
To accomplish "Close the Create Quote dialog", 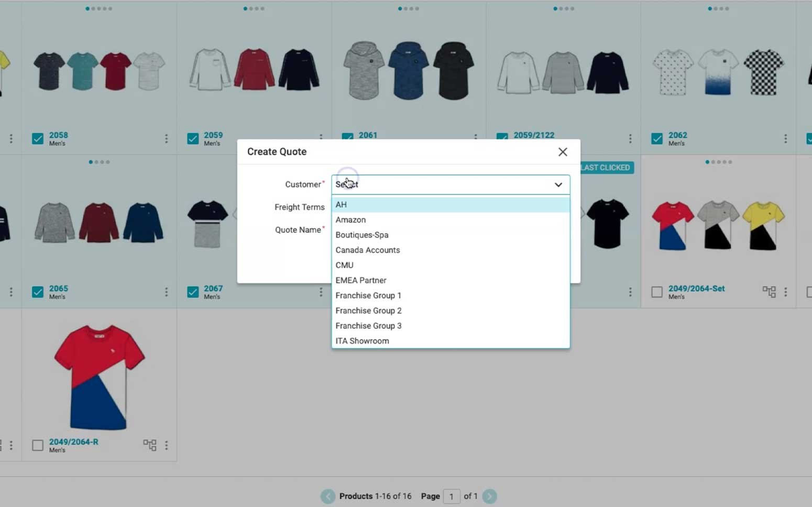I will [x=563, y=151].
